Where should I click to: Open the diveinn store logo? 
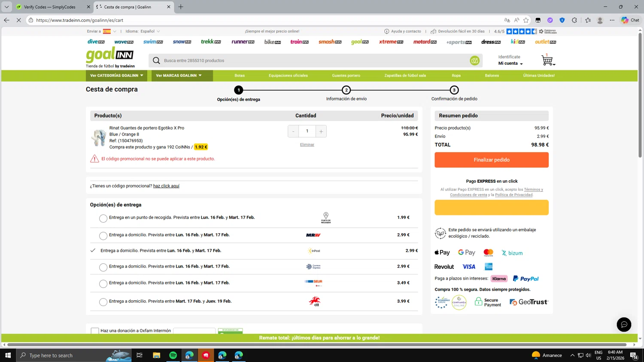pos(96,42)
